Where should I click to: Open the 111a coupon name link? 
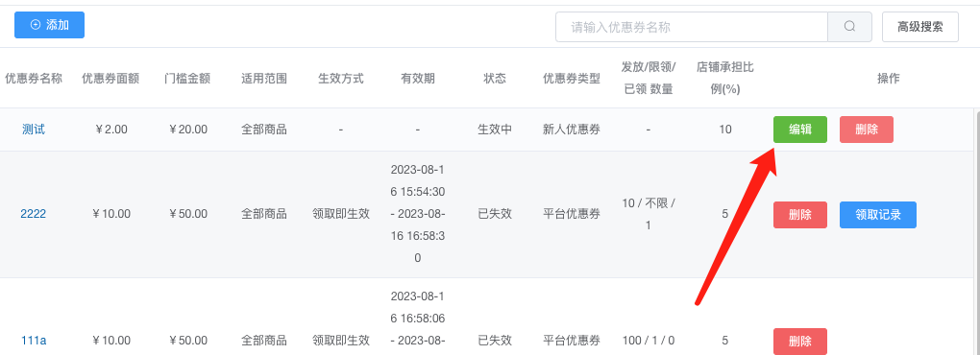point(33,341)
